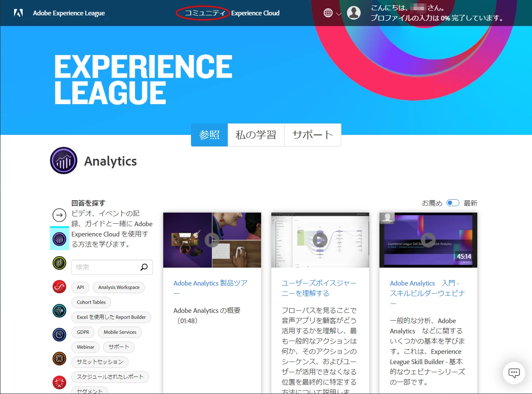Select the orange Experience Manager sidebar icon

(x=59, y=359)
